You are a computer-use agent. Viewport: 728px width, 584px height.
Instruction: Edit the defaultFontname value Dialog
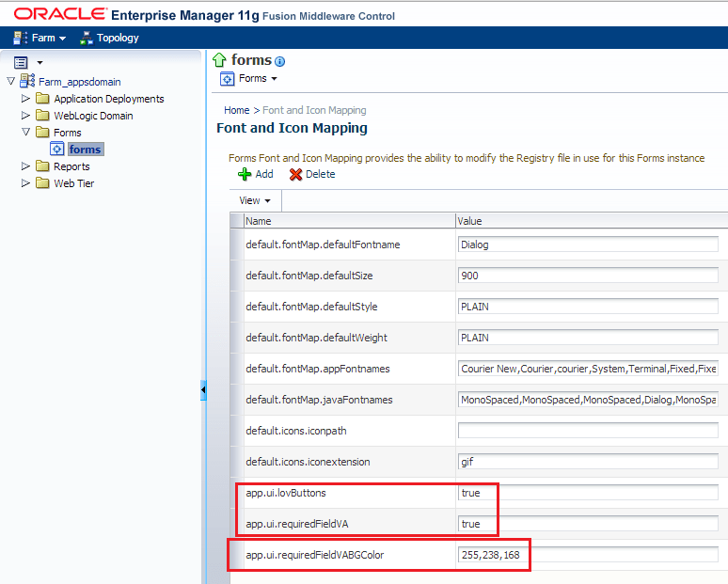coord(588,245)
